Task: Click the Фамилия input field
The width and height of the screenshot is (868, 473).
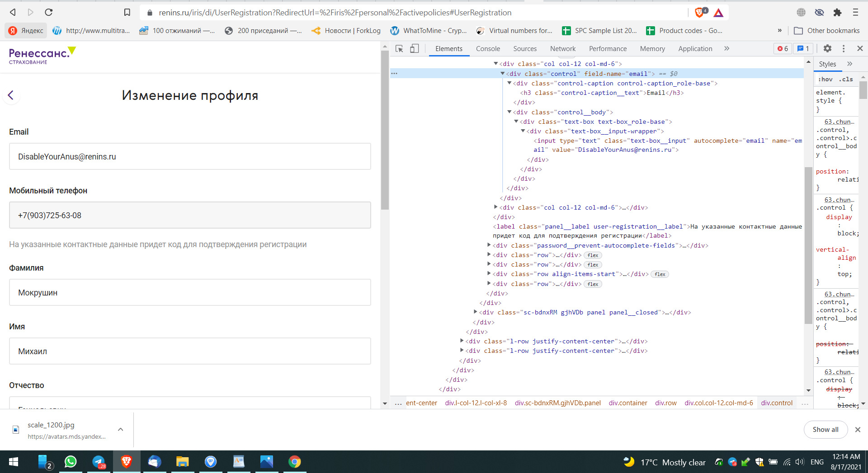Action: coord(190,293)
